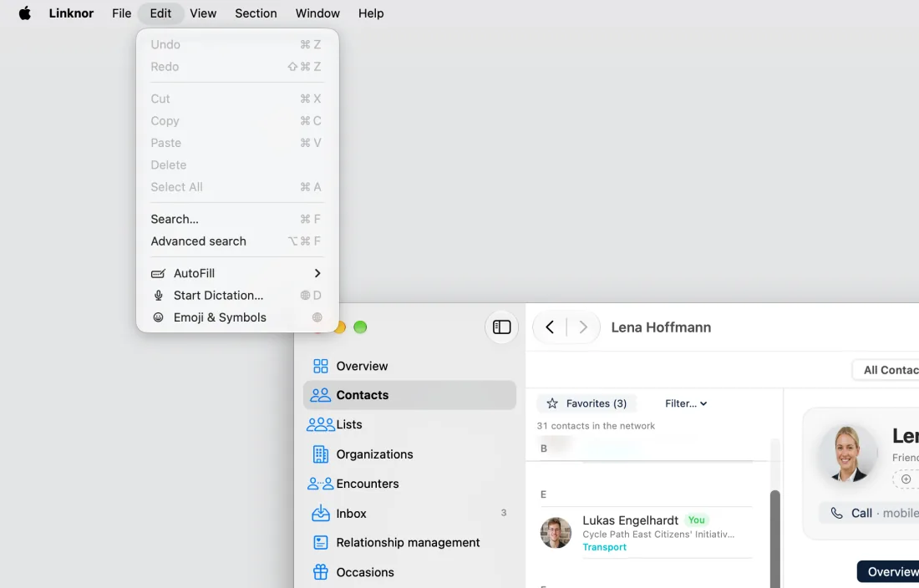The height and width of the screenshot is (588, 919).
Task: Choose Advanced search in the Edit menu
Action: (x=236, y=241)
